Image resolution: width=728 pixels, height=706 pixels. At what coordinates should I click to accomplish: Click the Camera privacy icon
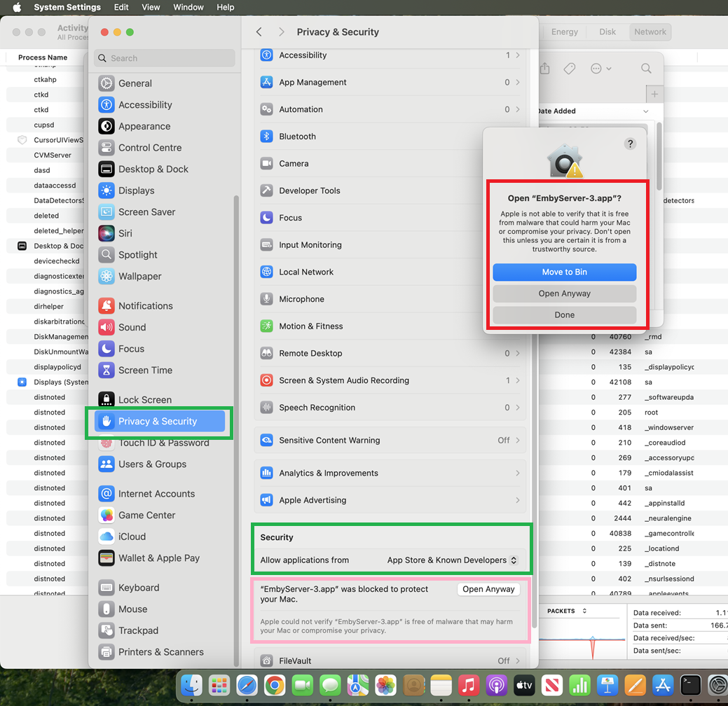click(x=266, y=163)
